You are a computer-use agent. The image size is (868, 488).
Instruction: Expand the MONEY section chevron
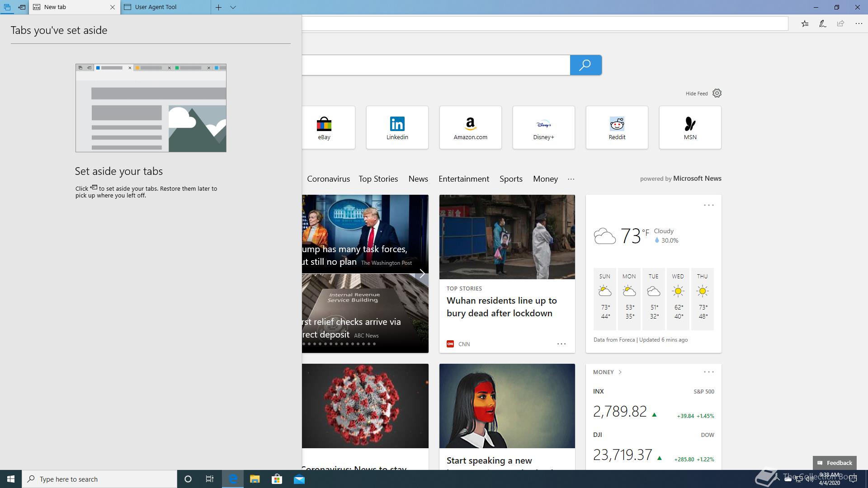point(620,372)
